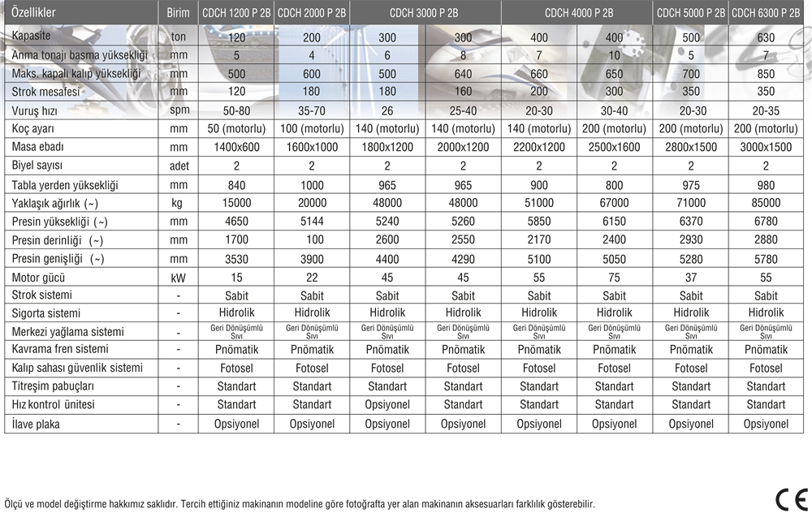Click the Titreşim pabuçları row label
Viewport: 812px width, 513px height.
(x=53, y=386)
